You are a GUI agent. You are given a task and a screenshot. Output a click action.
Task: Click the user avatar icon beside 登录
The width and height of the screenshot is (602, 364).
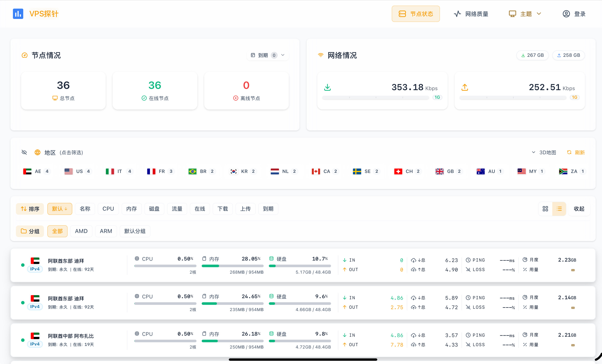click(566, 14)
